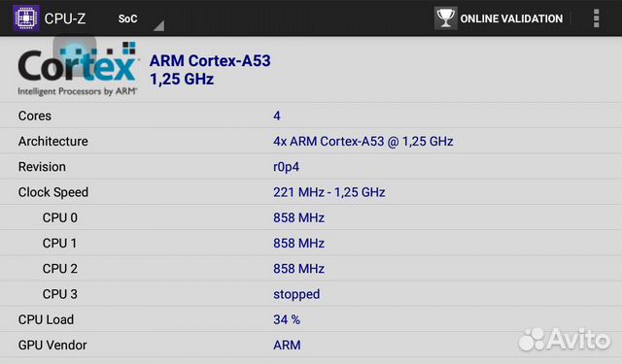The height and width of the screenshot is (364, 622).
Task: Tap the CPU-Z app chip icon
Action: (26, 17)
